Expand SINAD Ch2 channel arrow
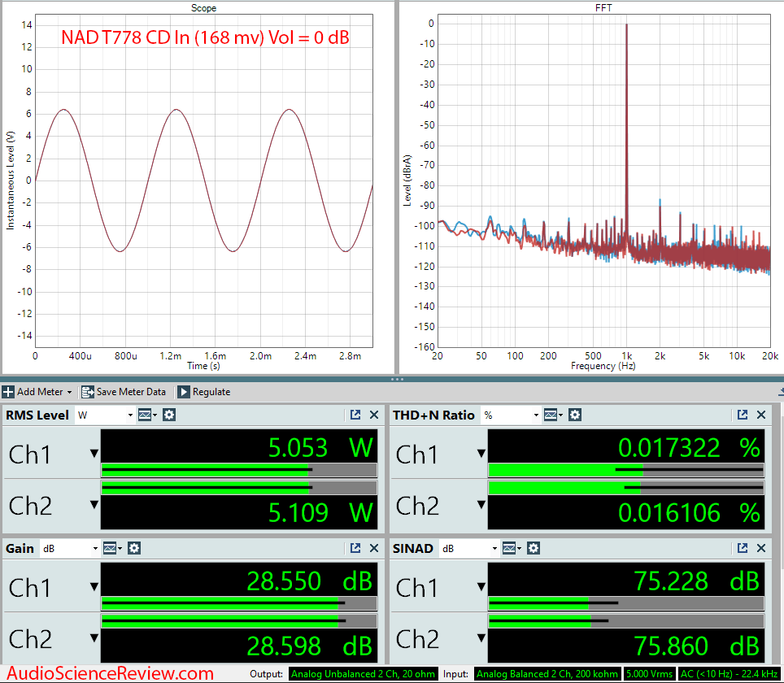The image size is (784, 683). (481, 638)
